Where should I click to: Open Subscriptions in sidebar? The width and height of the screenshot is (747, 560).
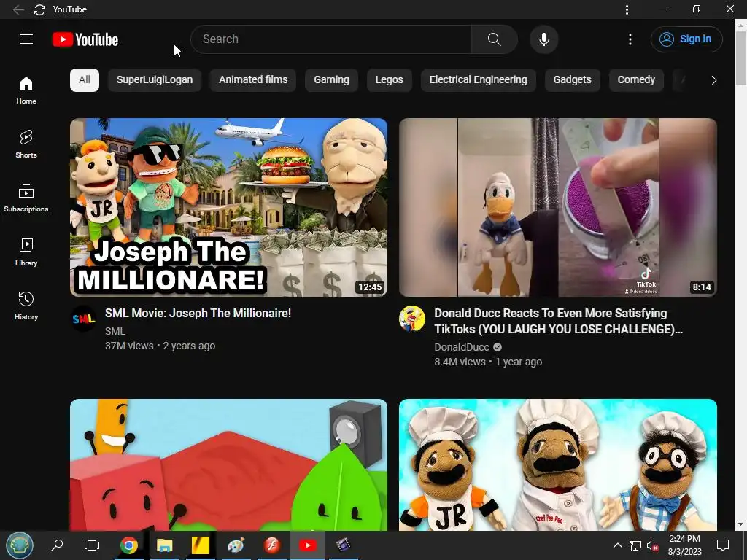pos(26,198)
